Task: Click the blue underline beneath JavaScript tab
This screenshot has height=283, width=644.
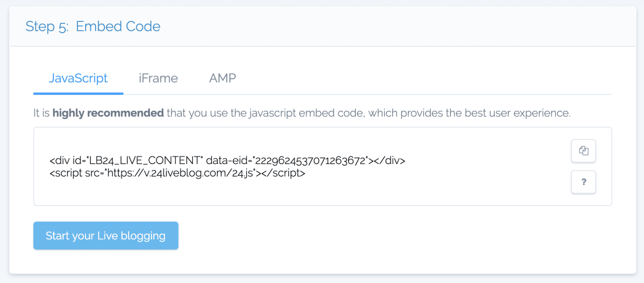Action: pos(78,94)
